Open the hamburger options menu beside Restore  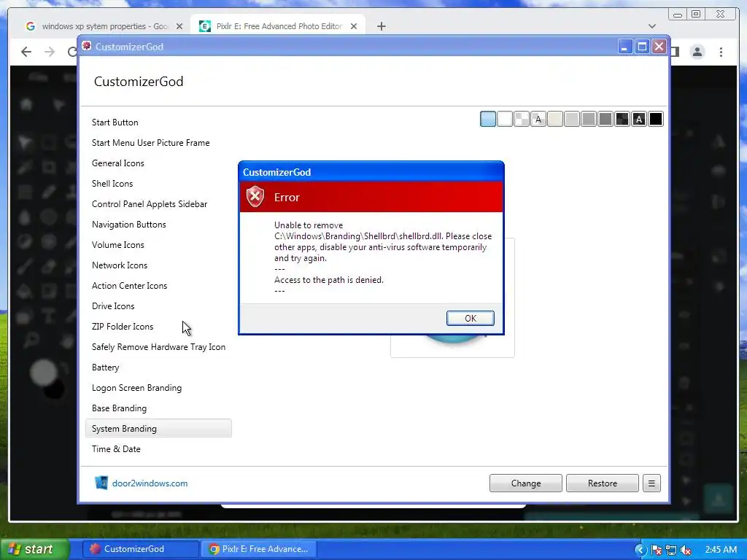pos(651,483)
